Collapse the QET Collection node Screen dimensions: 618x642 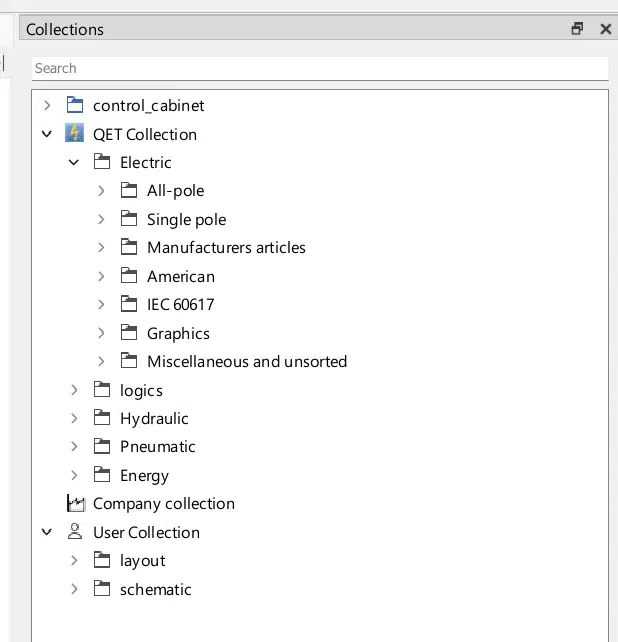47,134
